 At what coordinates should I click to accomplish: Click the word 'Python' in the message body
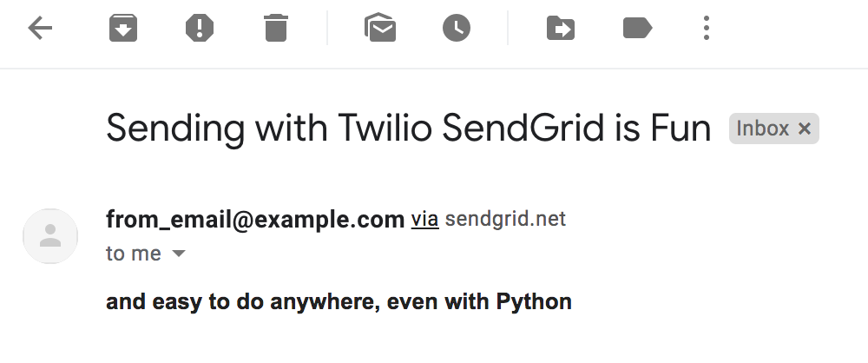534,302
